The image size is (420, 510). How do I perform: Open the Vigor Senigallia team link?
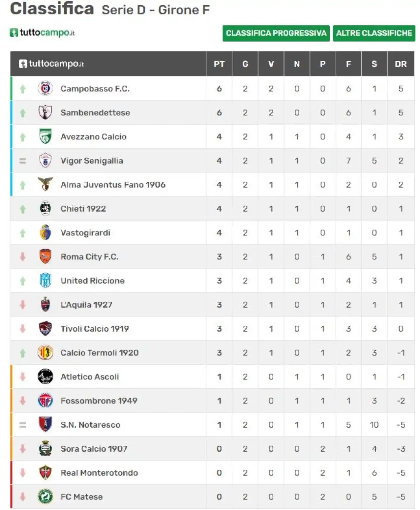[x=92, y=161]
